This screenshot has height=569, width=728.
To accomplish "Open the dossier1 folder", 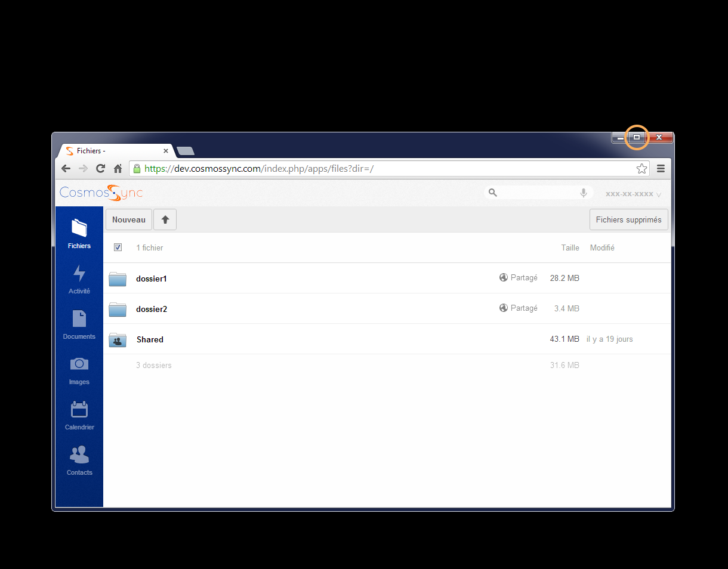I will [x=152, y=279].
